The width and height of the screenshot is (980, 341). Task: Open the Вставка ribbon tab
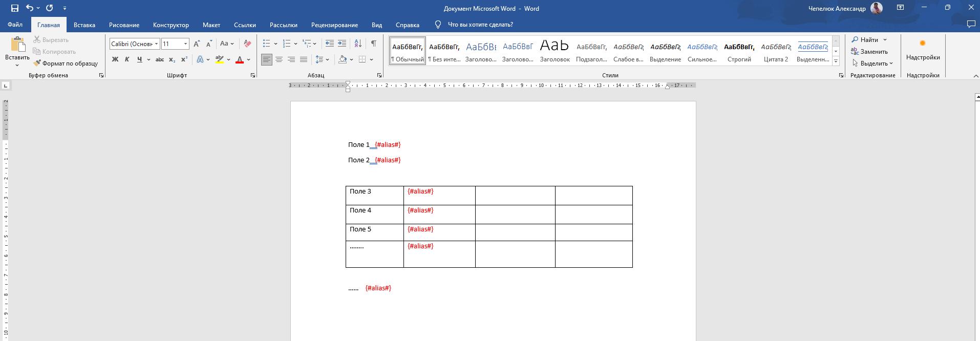[84, 25]
